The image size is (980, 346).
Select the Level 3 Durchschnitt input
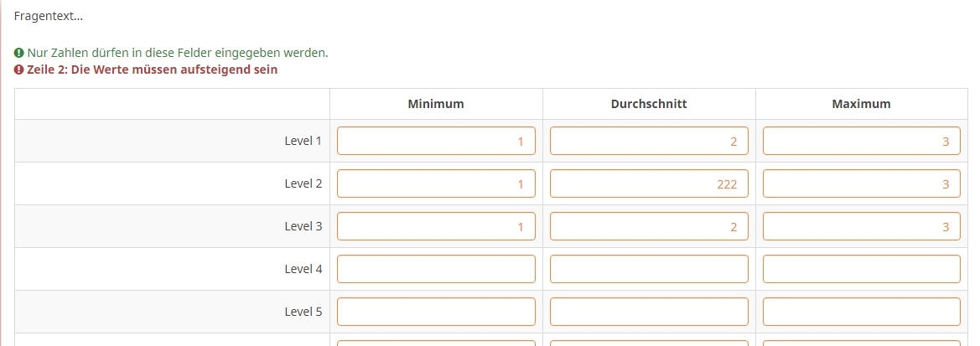[649, 226]
